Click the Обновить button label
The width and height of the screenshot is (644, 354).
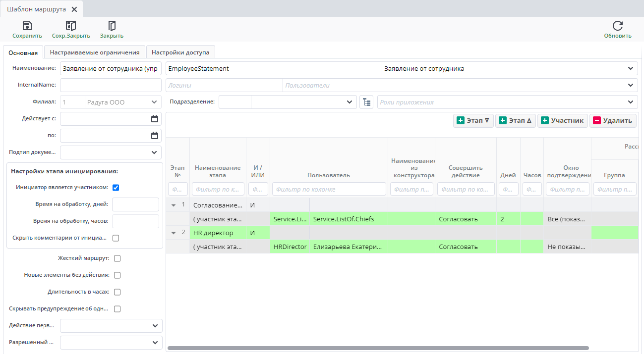(618, 36)
